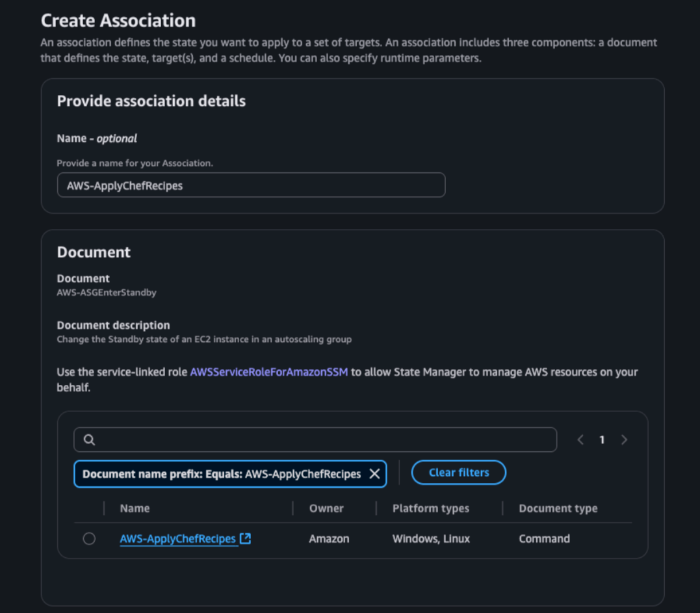Sort by the Owner column header
Image resolution: width=700 pixels, height=613 pixels.
point(326,508)
